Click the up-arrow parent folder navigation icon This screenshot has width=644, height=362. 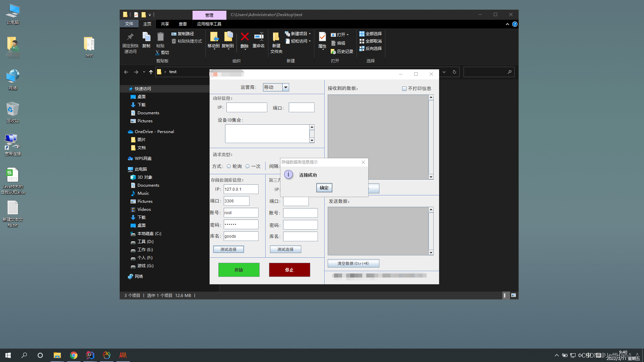coord(151,72)
